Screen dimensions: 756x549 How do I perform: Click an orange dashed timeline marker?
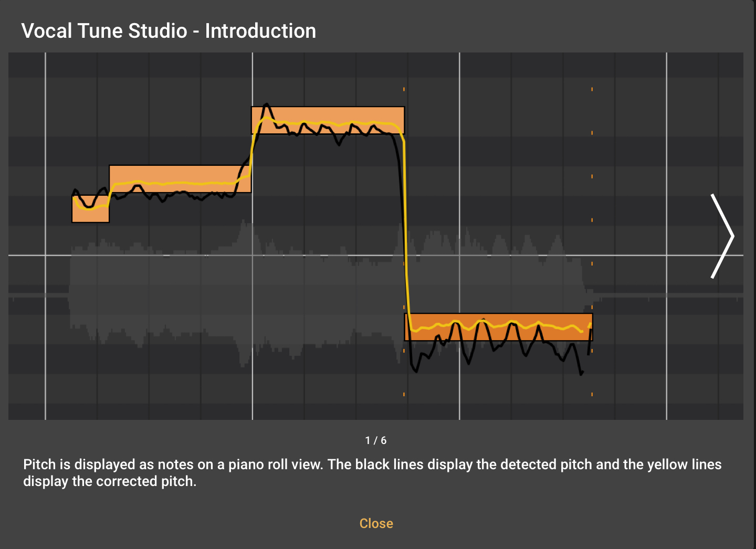(x=403, y=90)
